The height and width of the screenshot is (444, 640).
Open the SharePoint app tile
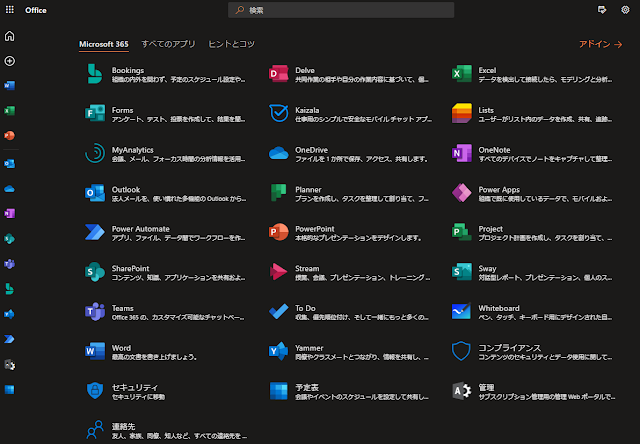(166, 272)
